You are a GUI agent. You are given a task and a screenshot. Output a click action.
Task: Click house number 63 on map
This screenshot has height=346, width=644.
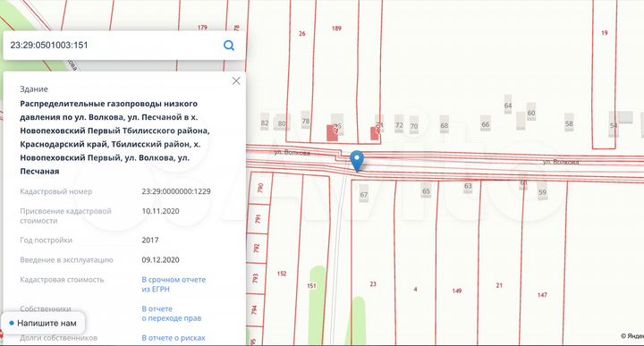click(468, 186)
